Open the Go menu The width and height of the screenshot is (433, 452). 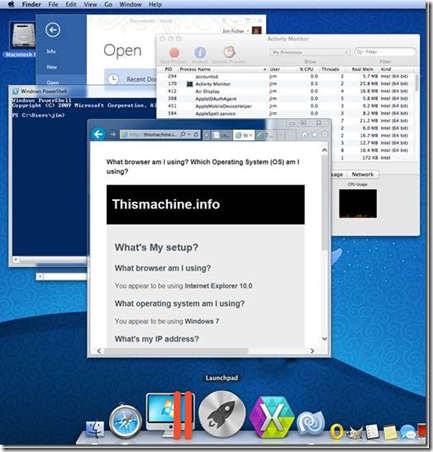click(108, 4)
